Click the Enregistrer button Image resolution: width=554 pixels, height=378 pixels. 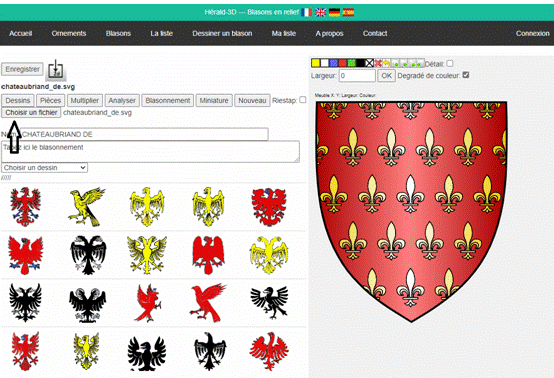(x=22, y=69)
